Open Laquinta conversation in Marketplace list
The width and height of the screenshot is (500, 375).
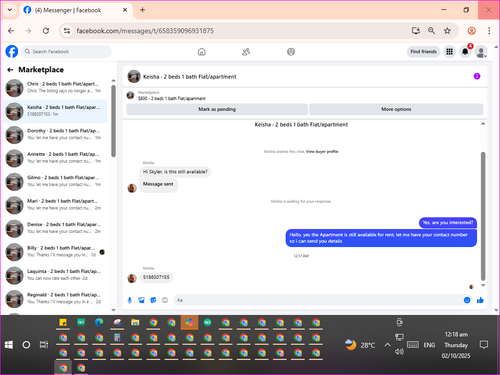click(55, 275)
